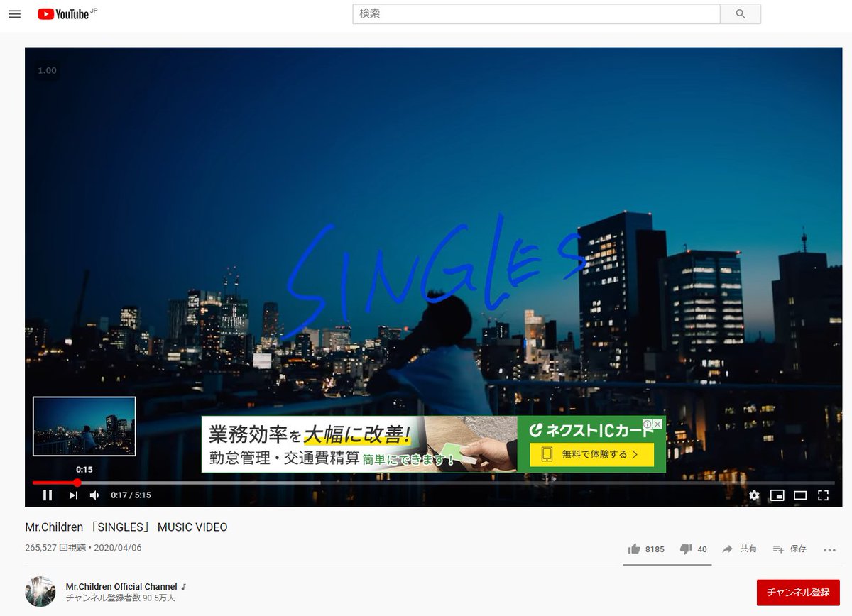Subscribe with チャンネル登録 button

(x=798, y=592)
